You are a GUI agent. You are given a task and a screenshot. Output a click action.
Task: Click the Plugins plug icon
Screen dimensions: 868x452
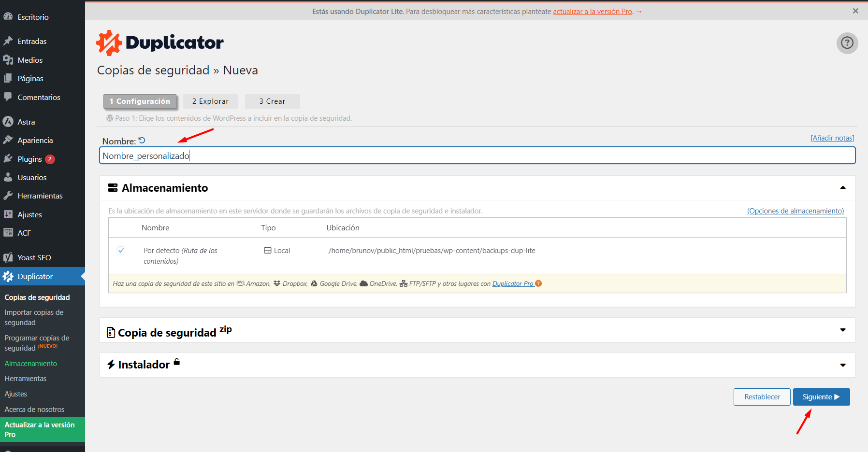coord(8,159)
